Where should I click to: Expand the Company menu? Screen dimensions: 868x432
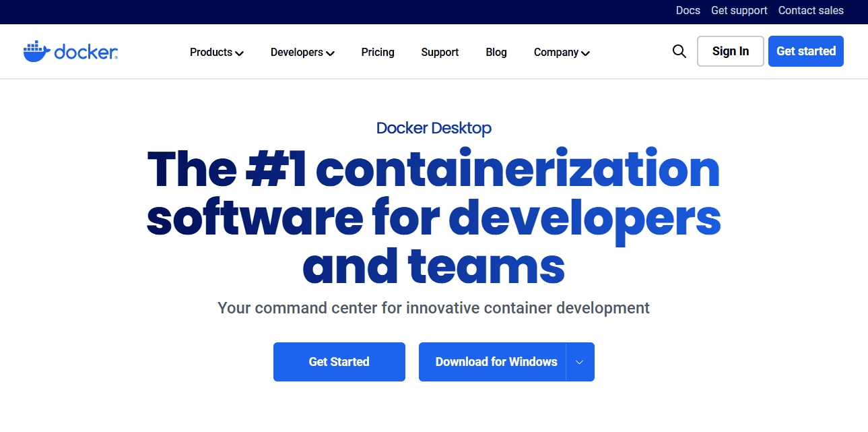pyautogui.click(x=562, y=52)
